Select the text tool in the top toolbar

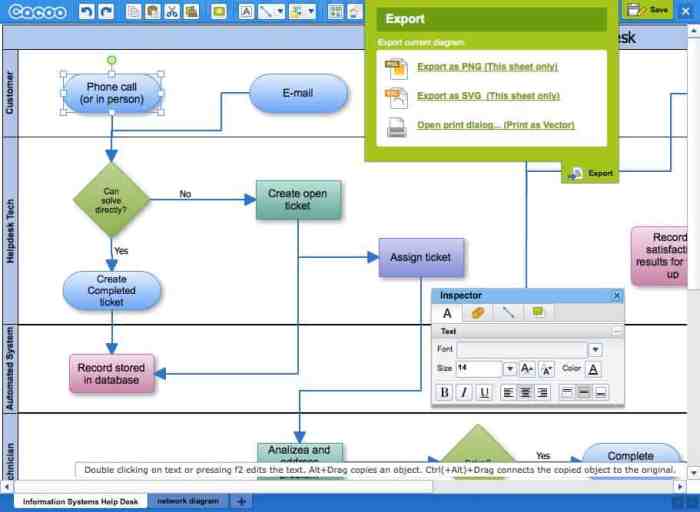coord(246,12)
